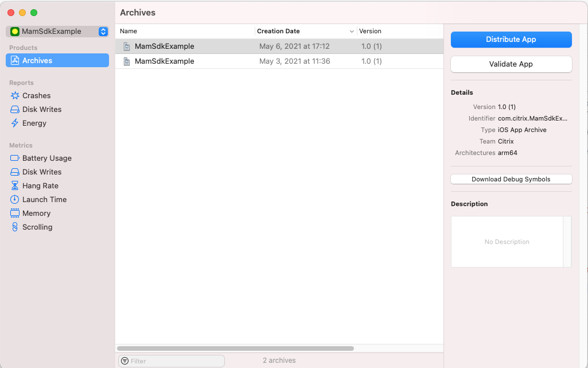Click Download Debug Symbols button
The height and width of the screenshot is (368, 588).
tap(511, 179)
